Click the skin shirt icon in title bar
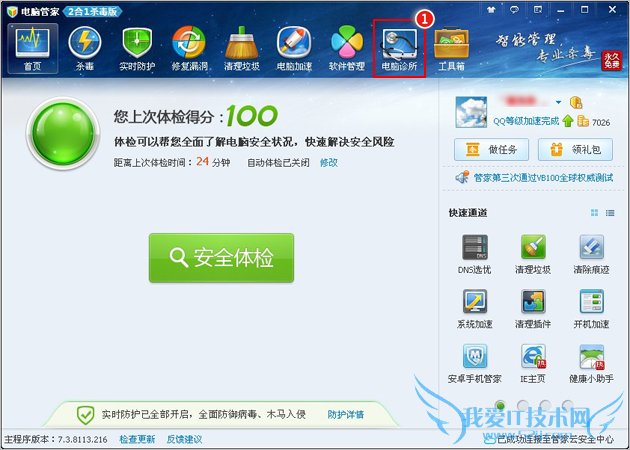Viewport: 630px width, 450px height. [491, 10]
